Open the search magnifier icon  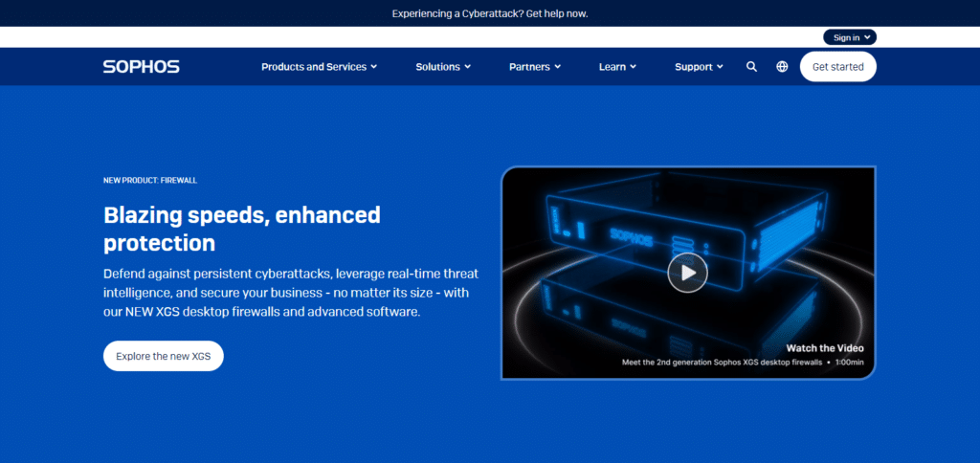coord(752,67)
